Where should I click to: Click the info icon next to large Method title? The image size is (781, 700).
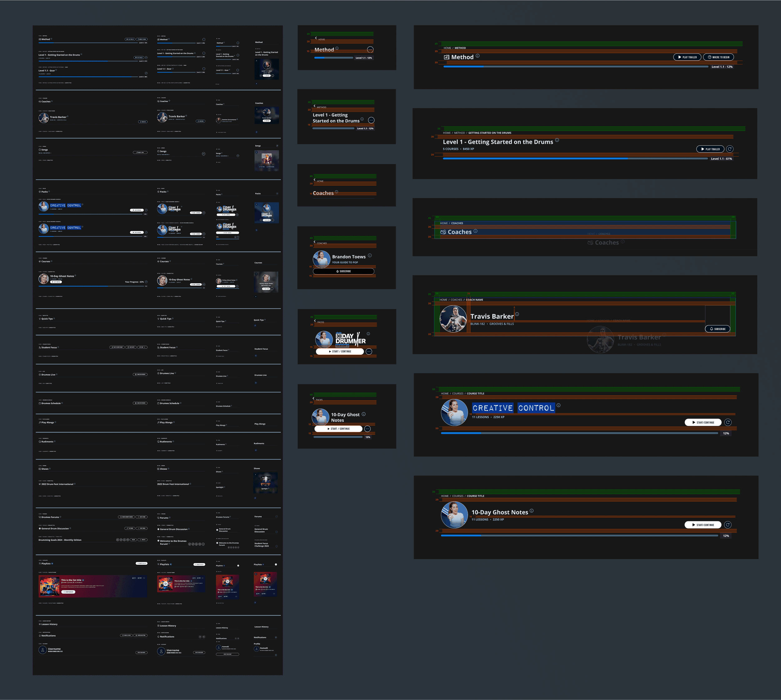[x=478, y=56]
